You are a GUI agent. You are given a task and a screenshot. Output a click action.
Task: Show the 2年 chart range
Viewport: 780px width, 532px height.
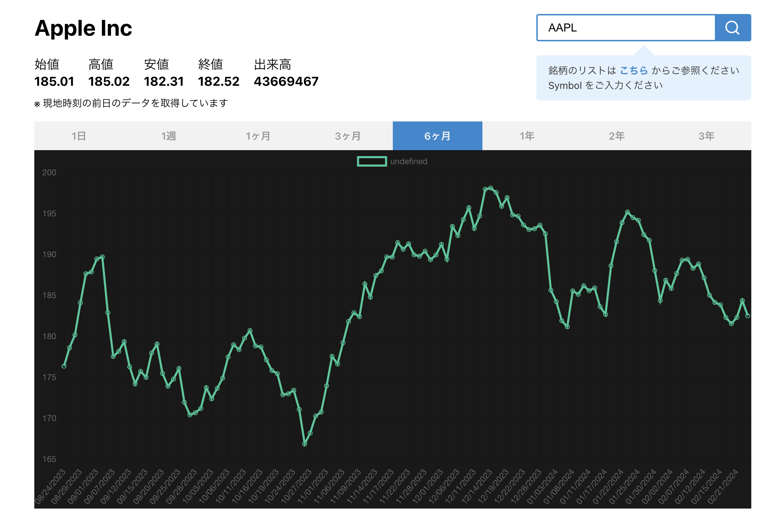coord(617,136)
